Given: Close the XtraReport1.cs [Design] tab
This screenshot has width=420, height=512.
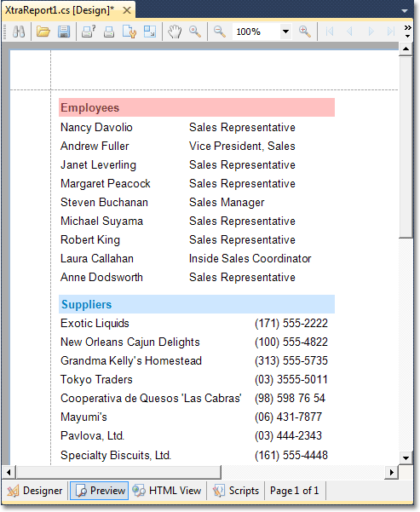Looking at the screenshot, I should tap(127, 10).
